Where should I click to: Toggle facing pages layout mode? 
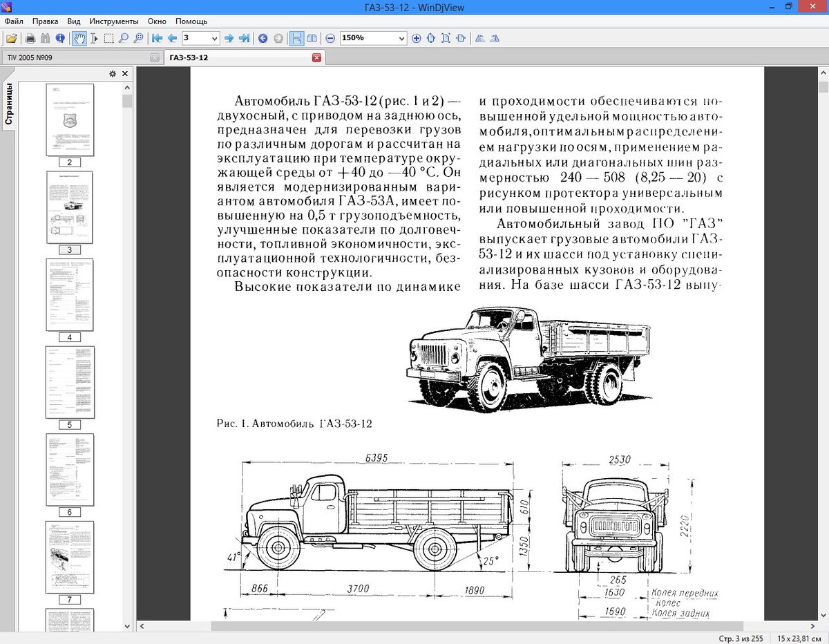[312, 39]
